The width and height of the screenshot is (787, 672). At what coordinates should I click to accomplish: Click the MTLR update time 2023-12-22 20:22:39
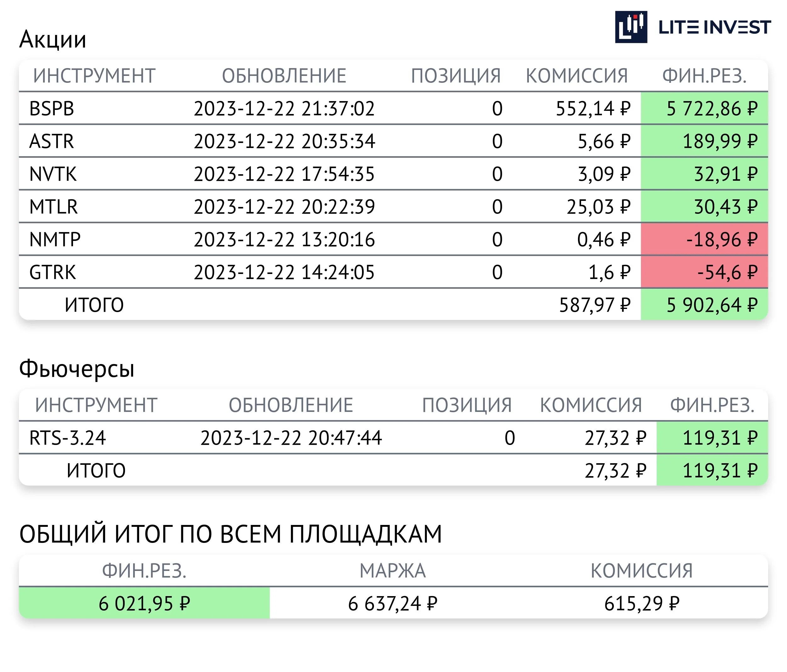coord(284,207)
